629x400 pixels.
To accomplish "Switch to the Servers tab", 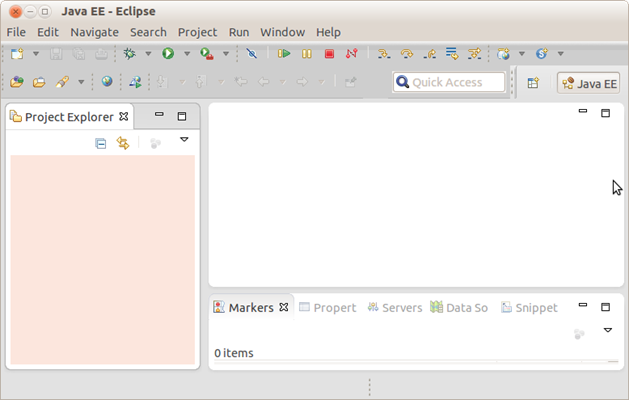I will pyautogui.click(x=395, y=308).
